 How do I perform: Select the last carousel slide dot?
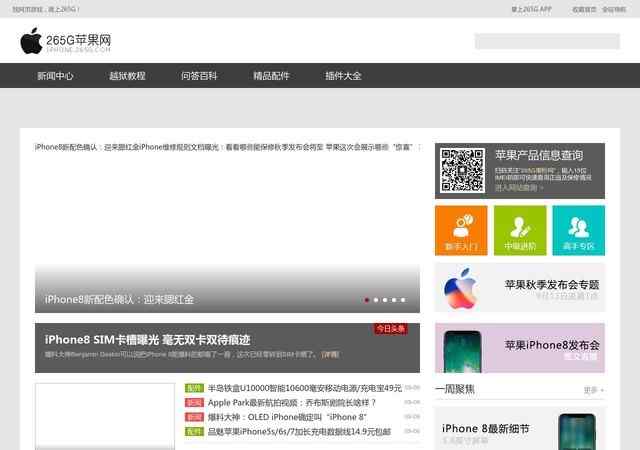click(403, 299)
